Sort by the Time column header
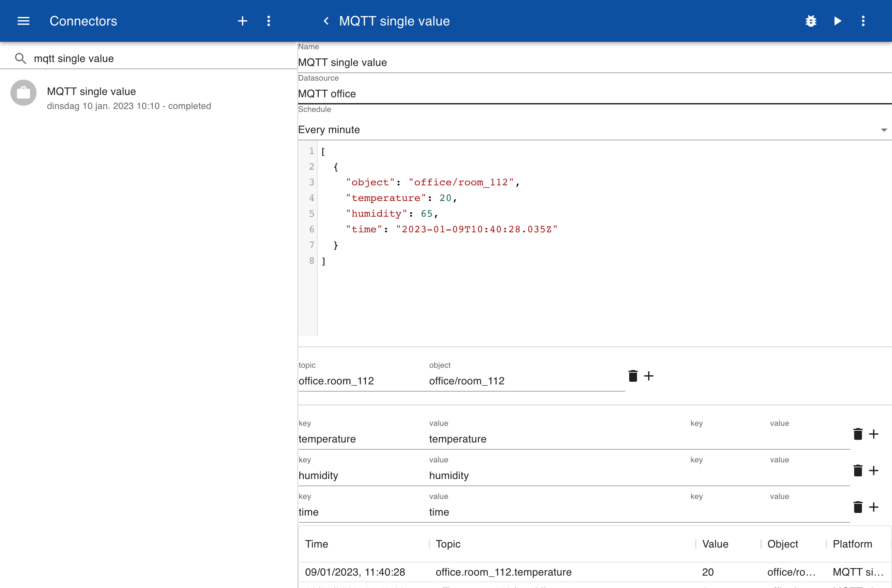This screenshot has width=892, height=588. 316,544
